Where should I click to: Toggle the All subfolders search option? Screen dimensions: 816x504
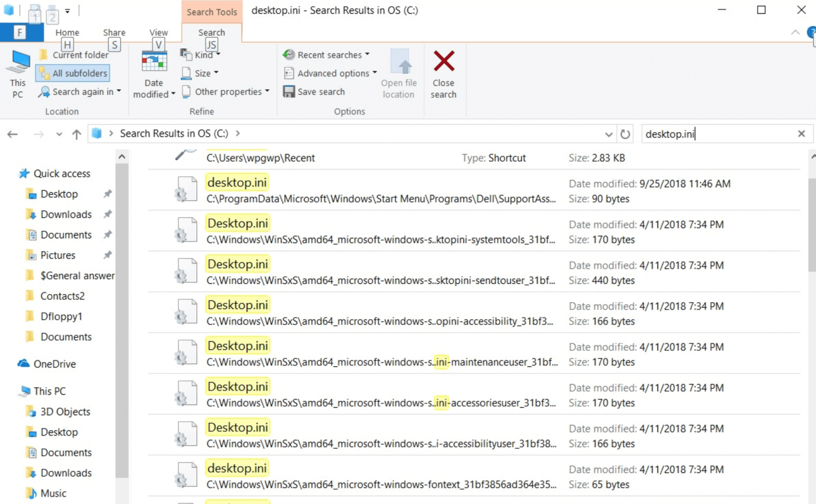click(x=73, y=73)
